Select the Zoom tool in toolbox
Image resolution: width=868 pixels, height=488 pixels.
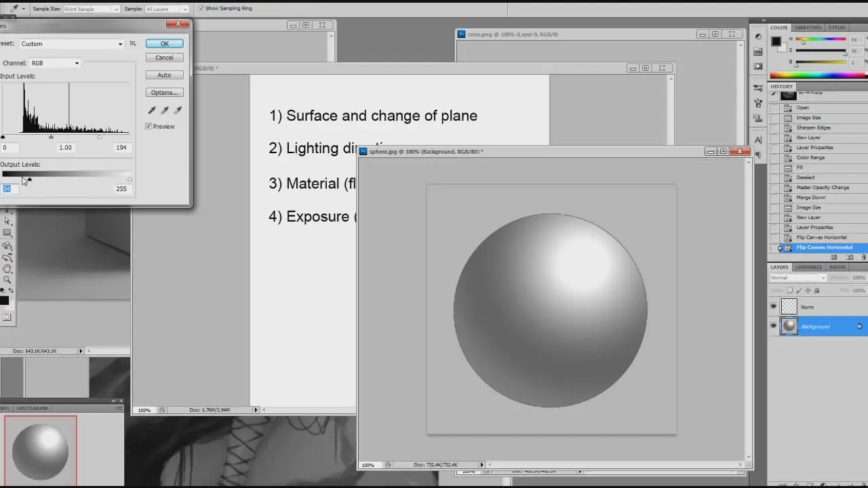(7, 279)
